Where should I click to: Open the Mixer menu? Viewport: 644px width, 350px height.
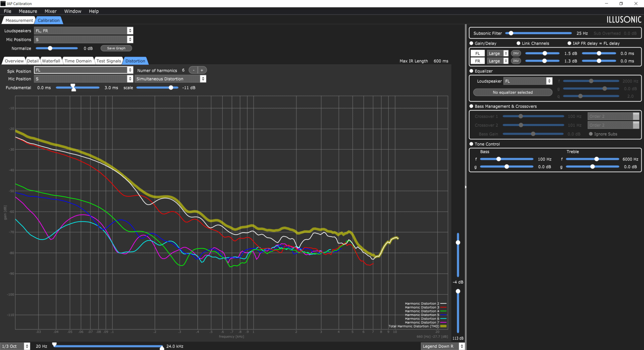pyautogui.click(x=51, y=11)
